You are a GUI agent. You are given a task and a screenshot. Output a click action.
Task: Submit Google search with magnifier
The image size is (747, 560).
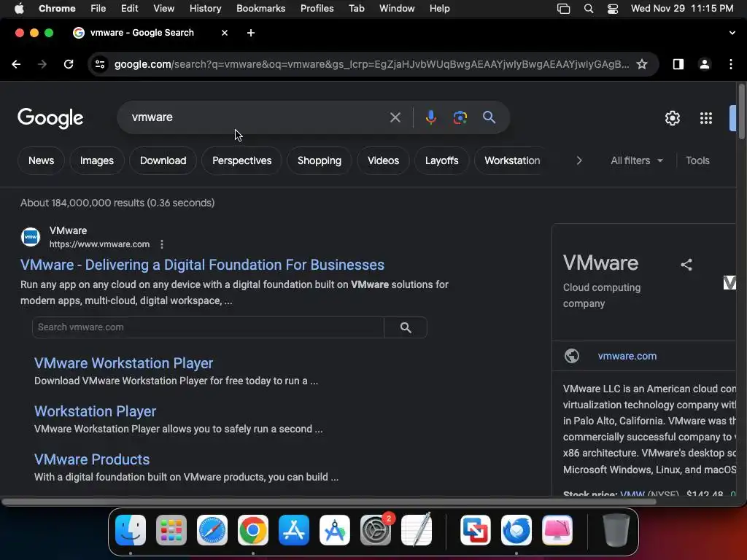(x=489, y=117)
